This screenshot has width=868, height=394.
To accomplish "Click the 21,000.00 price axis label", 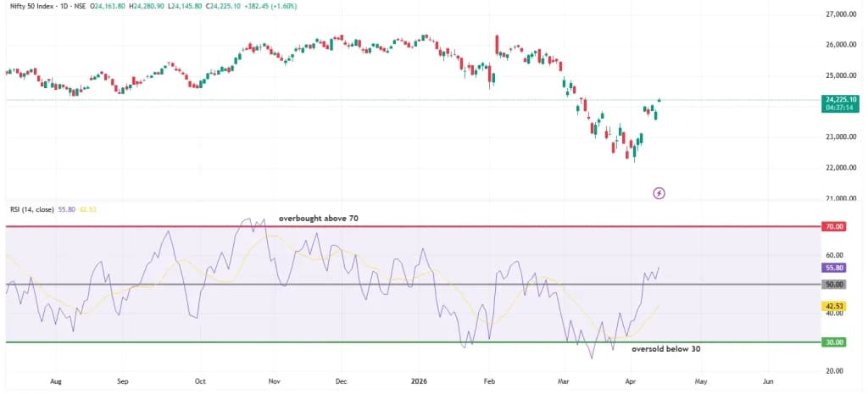I will coord(841,198).
